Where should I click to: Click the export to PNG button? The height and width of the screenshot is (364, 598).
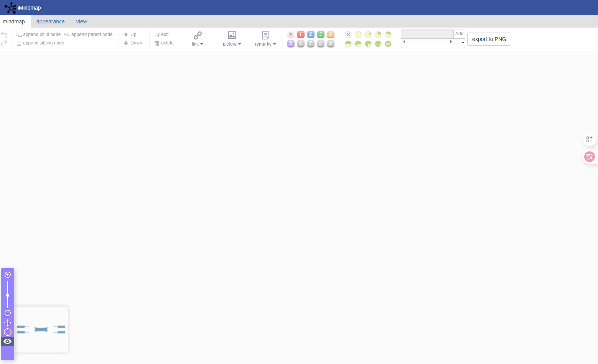[x=489, y=39]
